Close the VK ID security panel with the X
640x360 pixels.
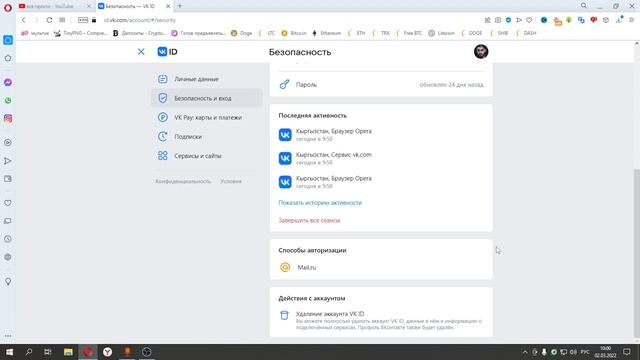(x=141, y=52)
